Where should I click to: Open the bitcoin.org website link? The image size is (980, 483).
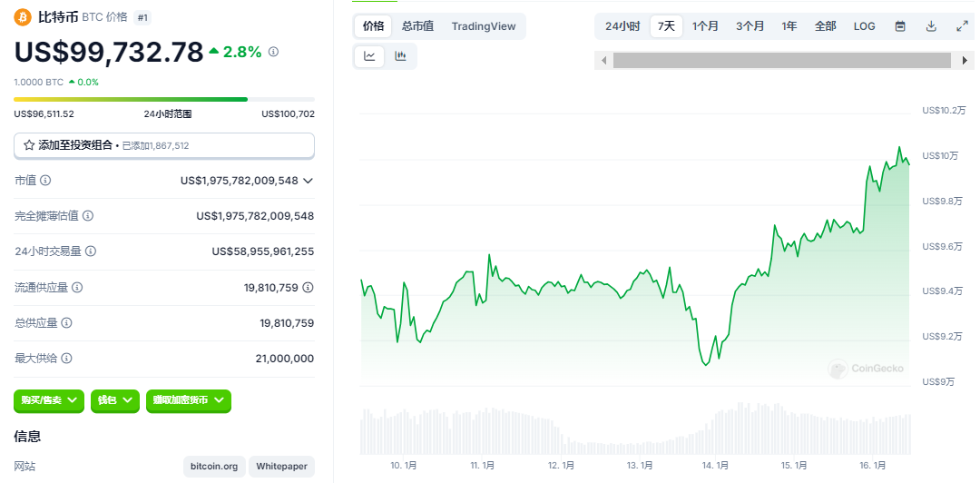point(214,466)
